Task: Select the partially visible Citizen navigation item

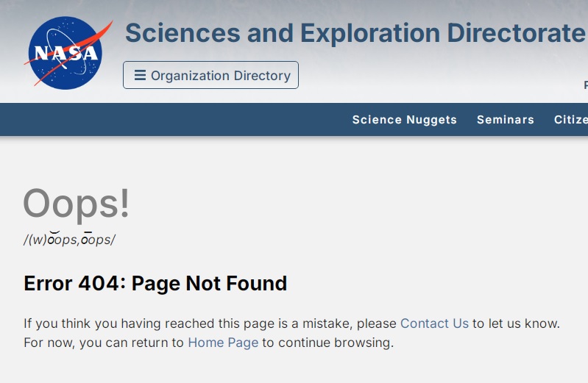Action: [571, 120]
